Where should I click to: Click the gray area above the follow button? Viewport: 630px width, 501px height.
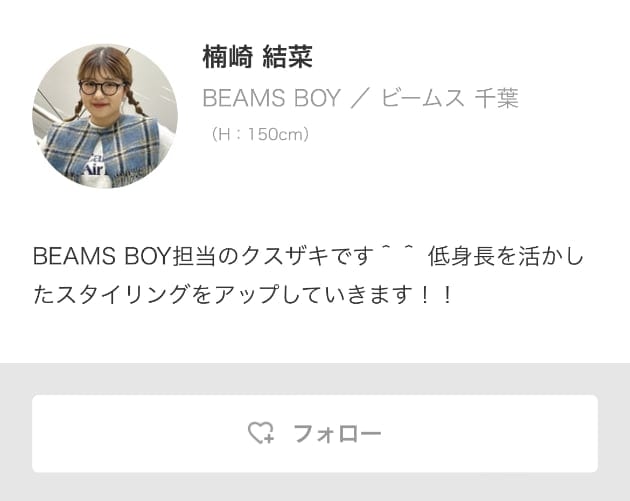pos(315,379)
